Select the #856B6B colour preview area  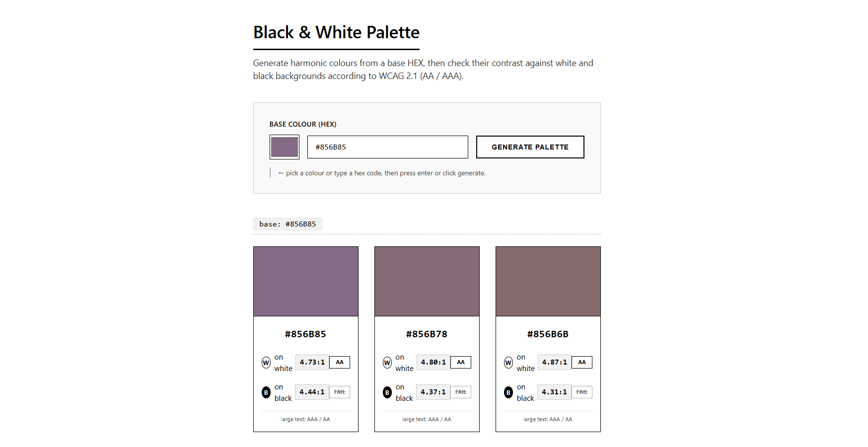tap(548, 281)
